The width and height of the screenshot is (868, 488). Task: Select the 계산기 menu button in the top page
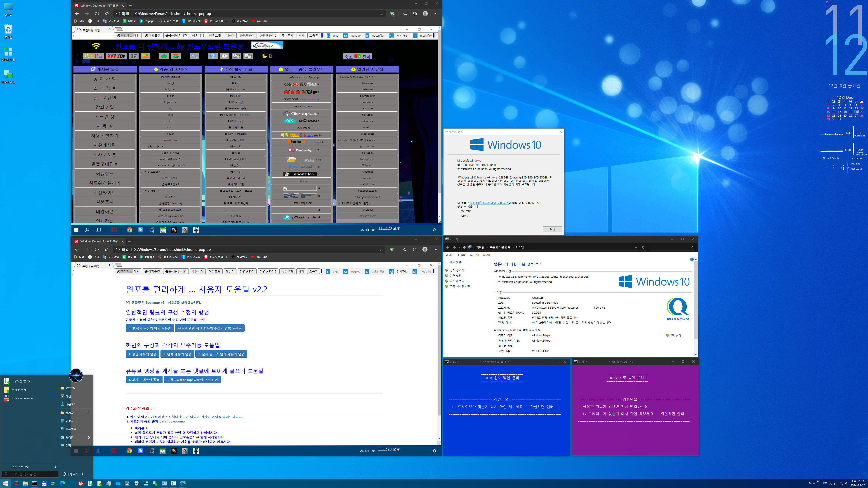click(230, 35)
